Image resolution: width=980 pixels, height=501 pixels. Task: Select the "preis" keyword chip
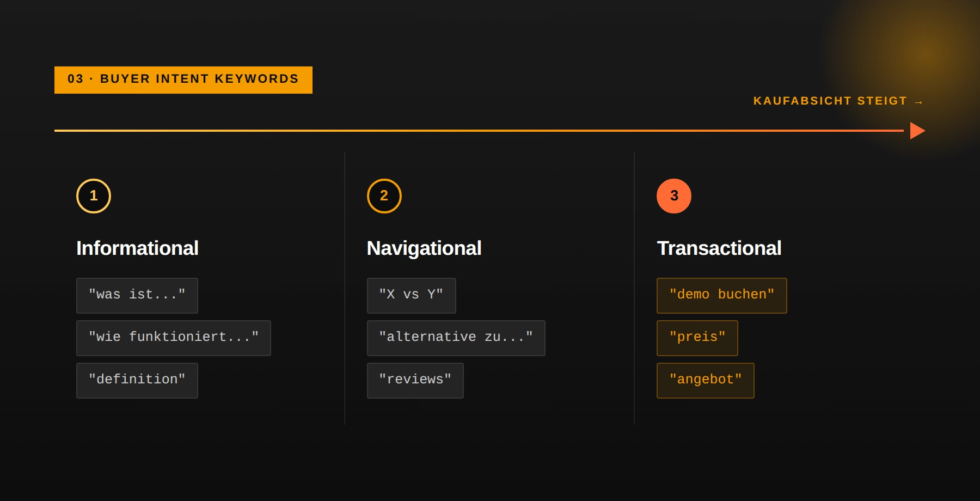697,338
